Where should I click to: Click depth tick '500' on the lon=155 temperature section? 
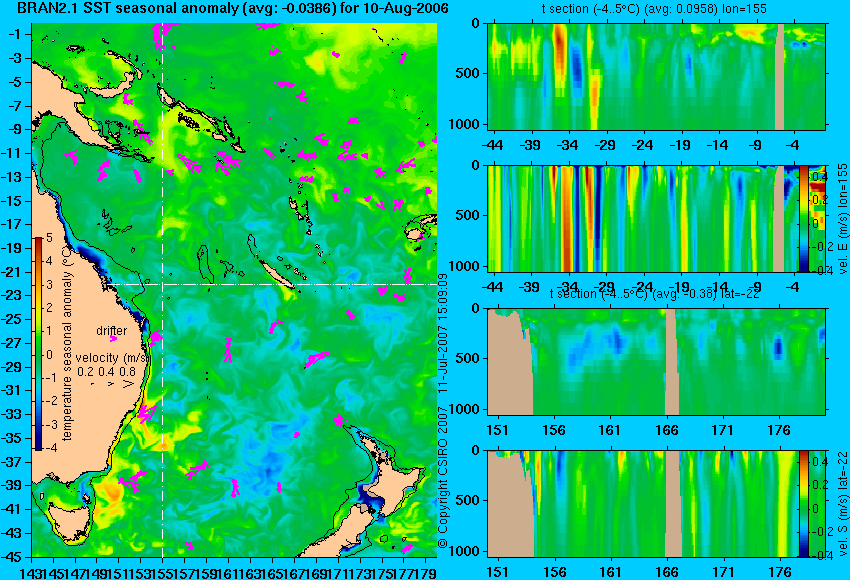click(x=468, y=73)
